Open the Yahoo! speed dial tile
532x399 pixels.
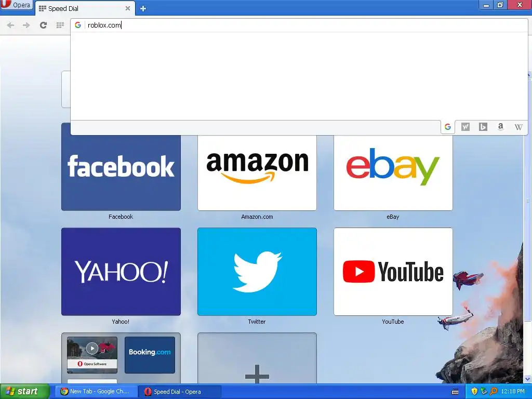121,271
